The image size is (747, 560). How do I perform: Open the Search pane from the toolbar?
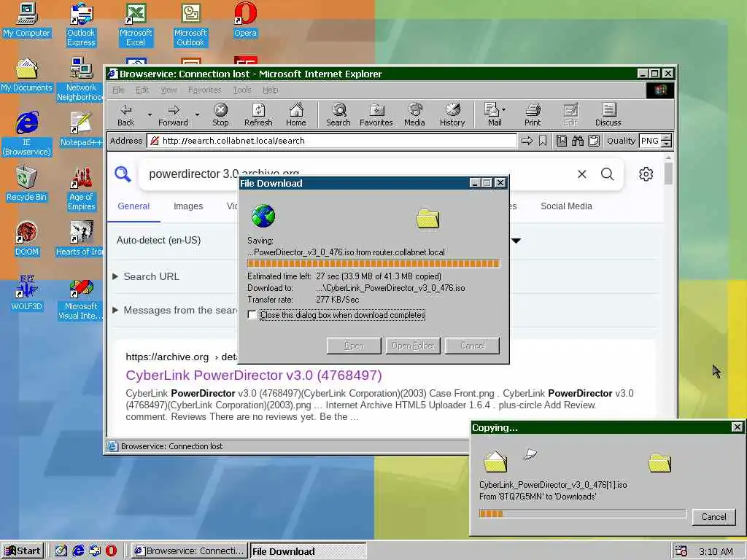338,115
